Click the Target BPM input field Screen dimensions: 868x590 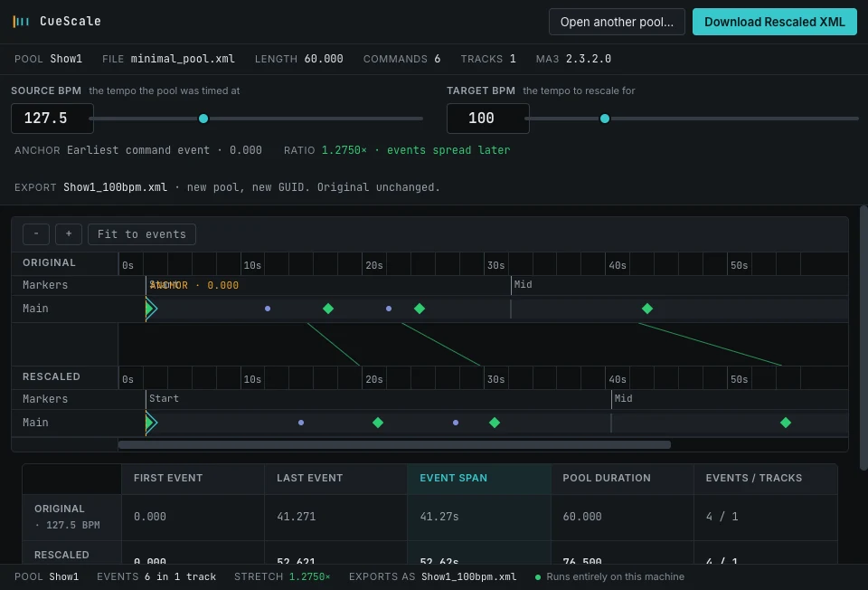pyautogui.click(x=487, y=118)
